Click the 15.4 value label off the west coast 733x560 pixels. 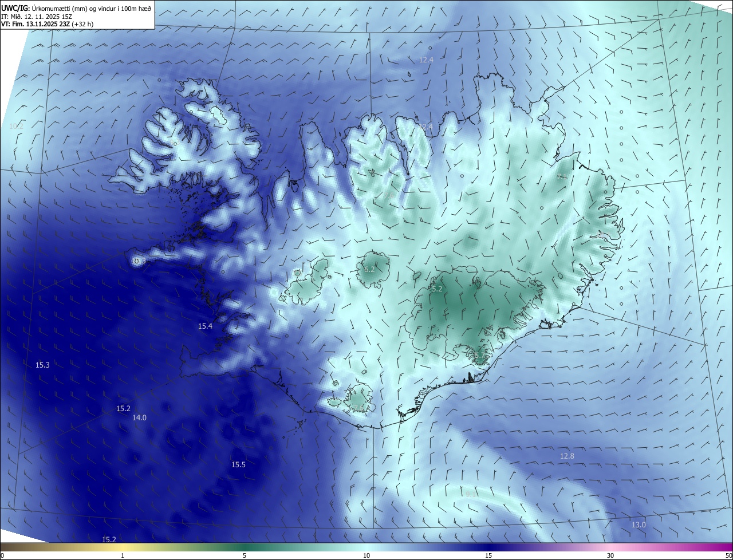205,326
